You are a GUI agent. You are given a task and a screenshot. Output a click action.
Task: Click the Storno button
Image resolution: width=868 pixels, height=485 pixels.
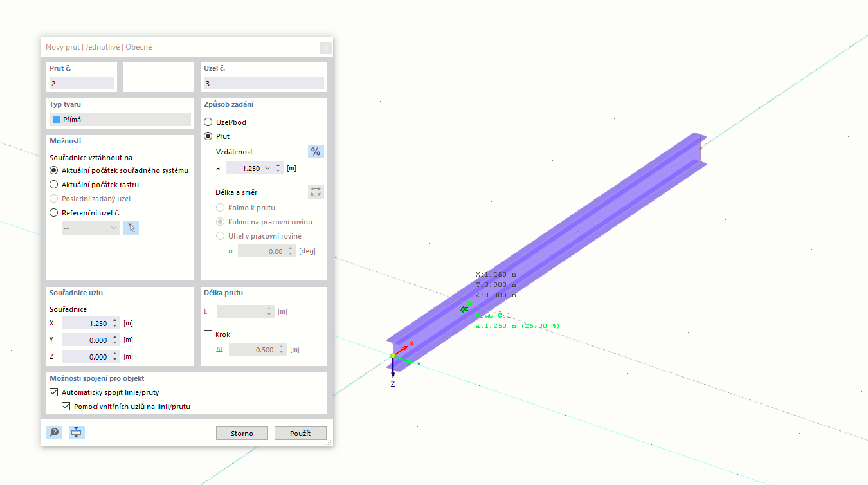click(x=242, y=433)
